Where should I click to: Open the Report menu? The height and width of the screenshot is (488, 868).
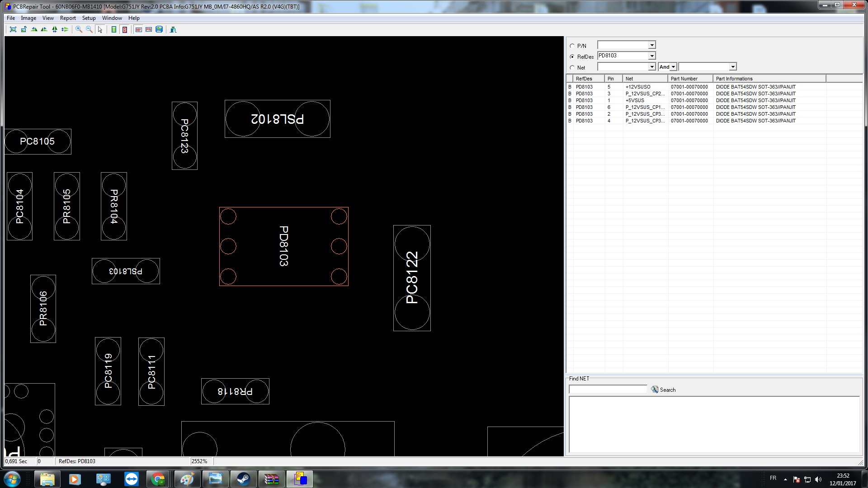[68, 18]
